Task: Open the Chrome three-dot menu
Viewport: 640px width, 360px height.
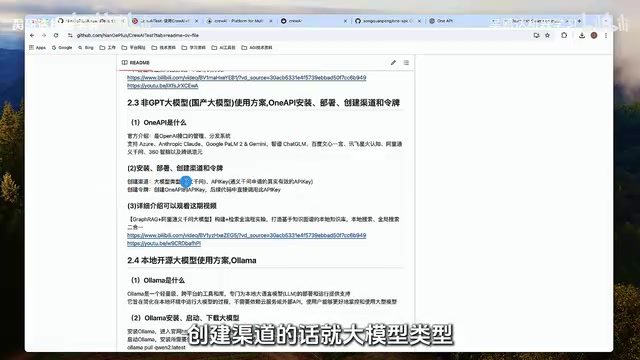Action: [606, 36]
